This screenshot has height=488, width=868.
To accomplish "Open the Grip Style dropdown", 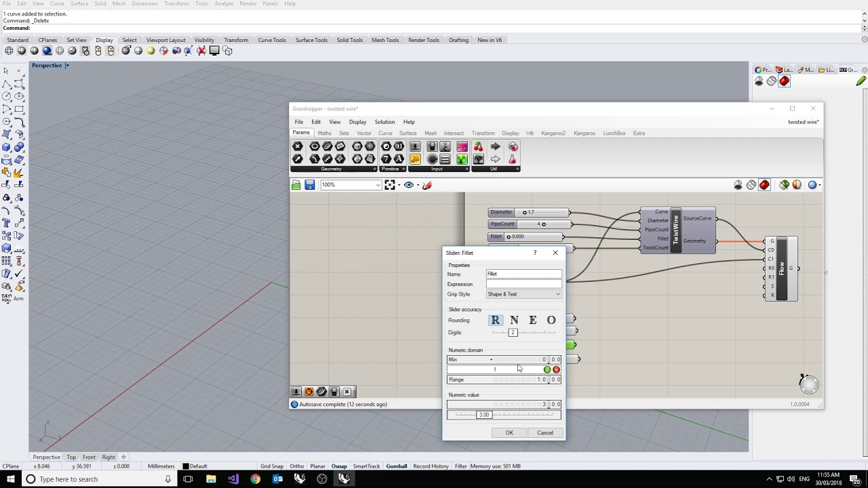I will click(524, 294).
